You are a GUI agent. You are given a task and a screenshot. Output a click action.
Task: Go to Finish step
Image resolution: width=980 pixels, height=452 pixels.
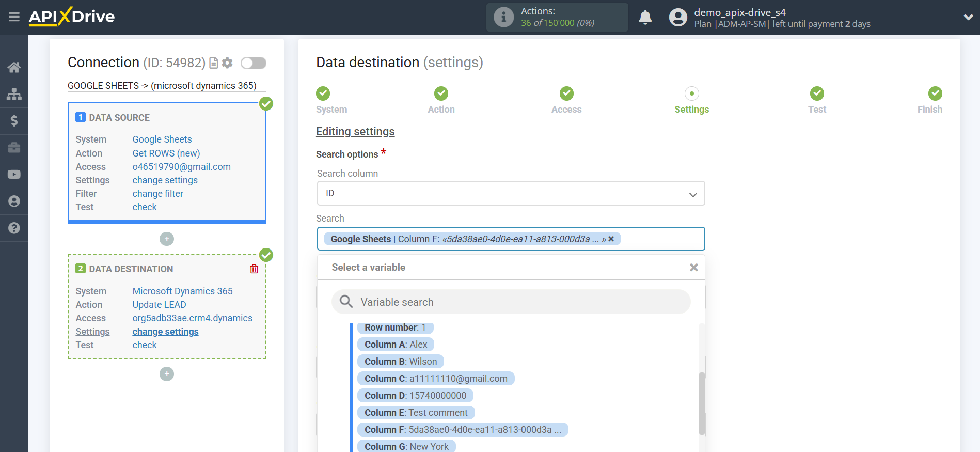[935, 93]
